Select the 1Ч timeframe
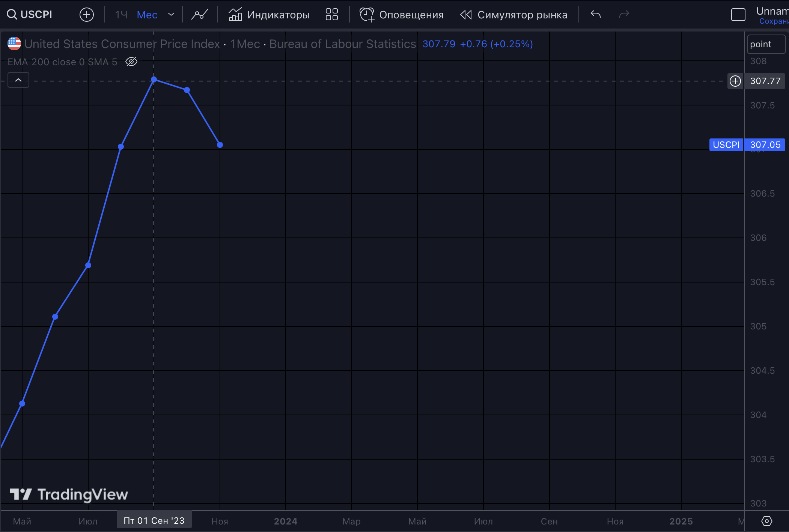This screenshot has width=789, height=532. [121, 15]
